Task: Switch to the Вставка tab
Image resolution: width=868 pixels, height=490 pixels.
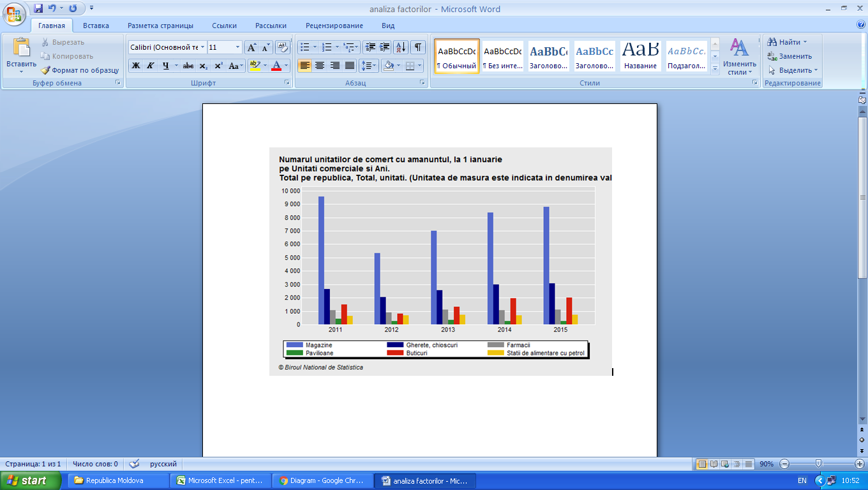Action: click(x=96, y=26)
